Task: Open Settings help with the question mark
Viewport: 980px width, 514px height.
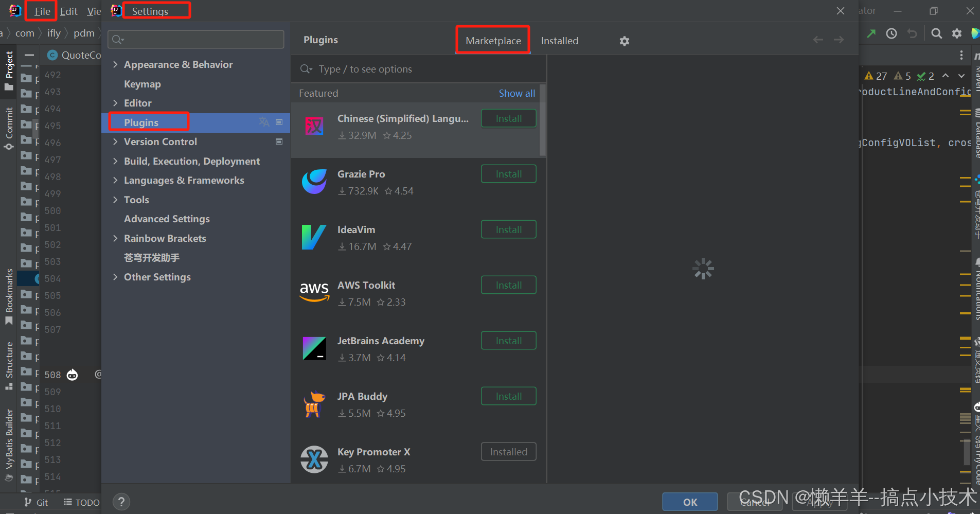Action: pyautogui.click(x=121, y=502)
